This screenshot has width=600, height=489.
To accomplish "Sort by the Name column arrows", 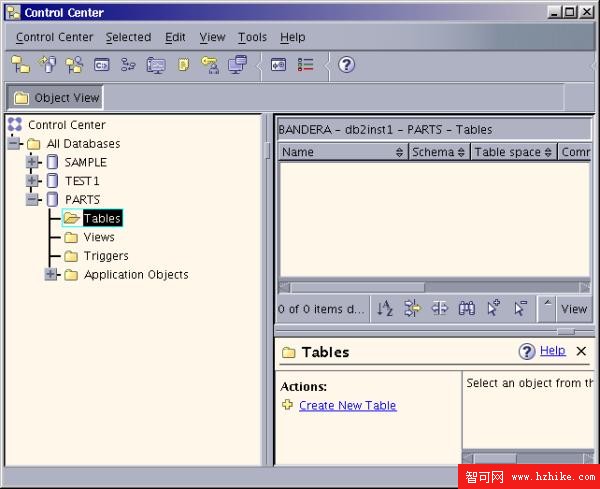I will (x=399, y=152).
